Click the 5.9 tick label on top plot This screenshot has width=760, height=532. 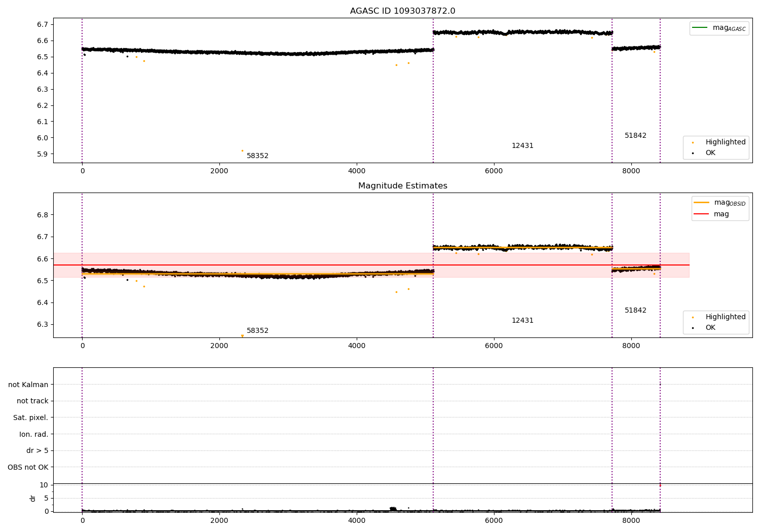tap(43, 155)
